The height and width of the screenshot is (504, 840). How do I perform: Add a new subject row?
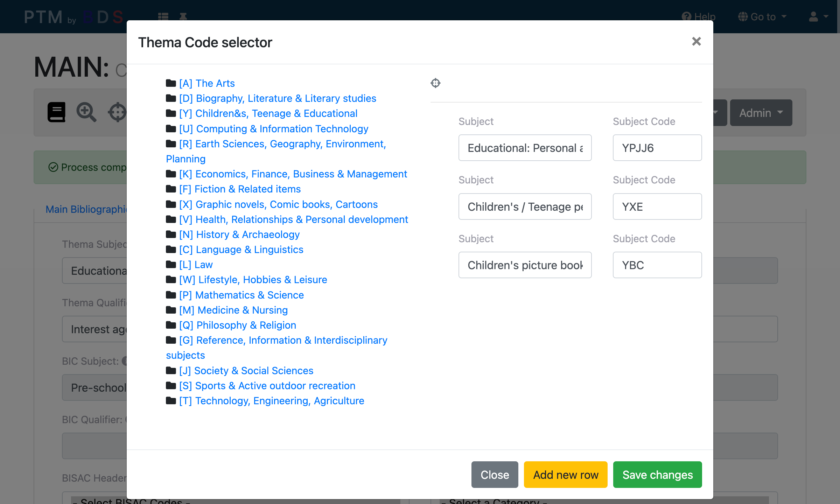coord(565,475)
